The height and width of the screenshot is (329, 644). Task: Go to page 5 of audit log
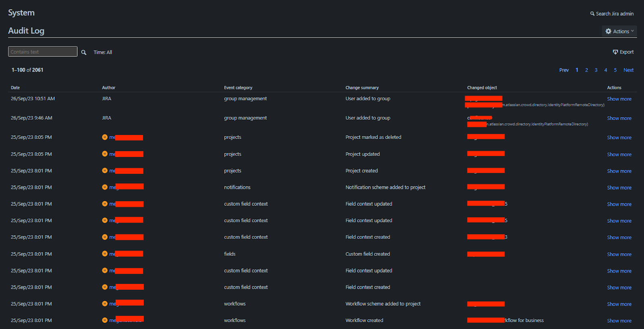615,70
